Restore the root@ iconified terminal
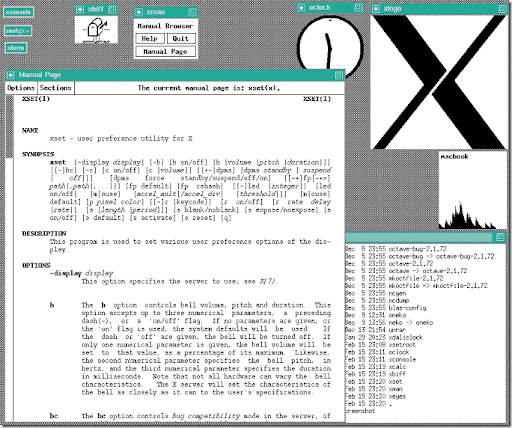 [x=18, y=31]
